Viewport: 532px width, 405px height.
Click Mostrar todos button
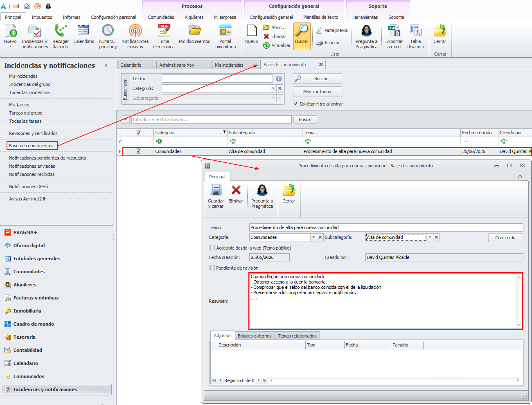(x=317, y=92)
